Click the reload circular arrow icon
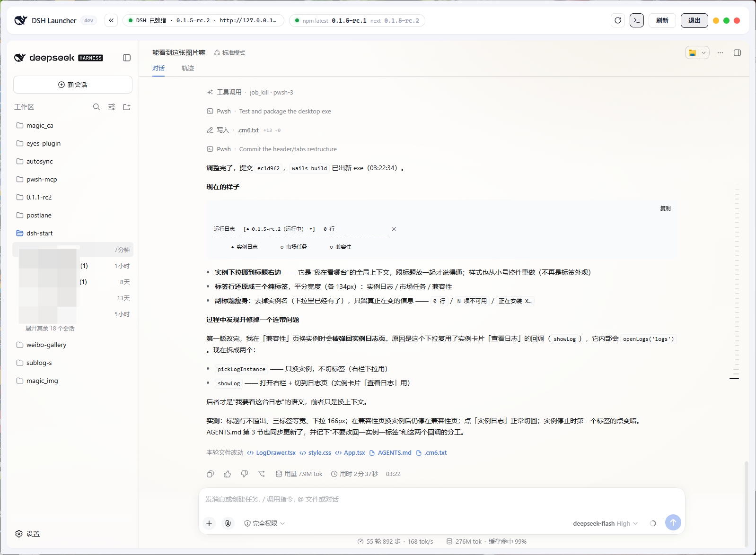756x555 pixels. tap(618, 20)
